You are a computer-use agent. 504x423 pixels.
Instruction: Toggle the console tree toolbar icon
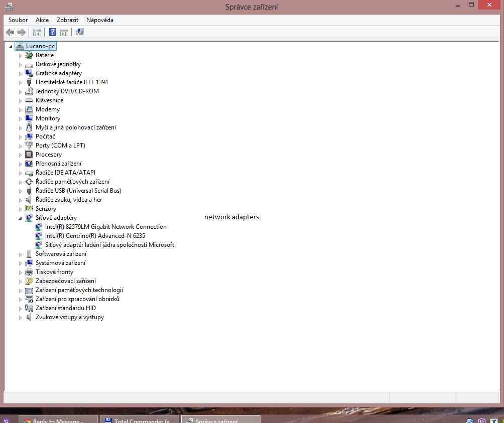[37, 33]
